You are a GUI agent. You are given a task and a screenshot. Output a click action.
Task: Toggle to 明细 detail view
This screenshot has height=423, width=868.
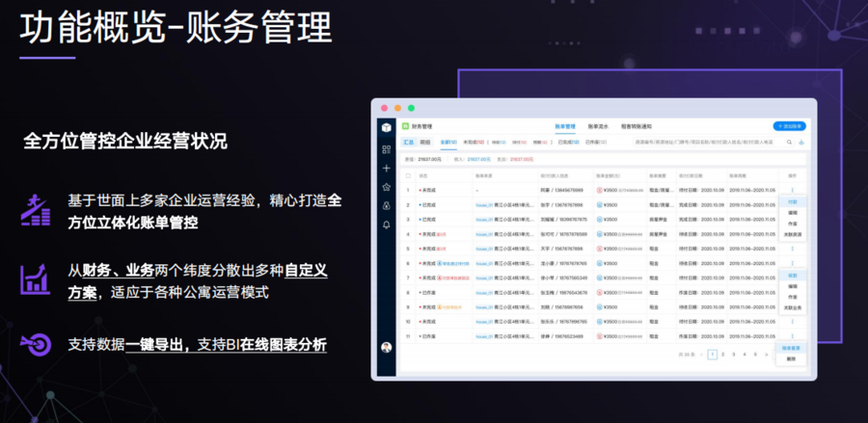[424, 142]
